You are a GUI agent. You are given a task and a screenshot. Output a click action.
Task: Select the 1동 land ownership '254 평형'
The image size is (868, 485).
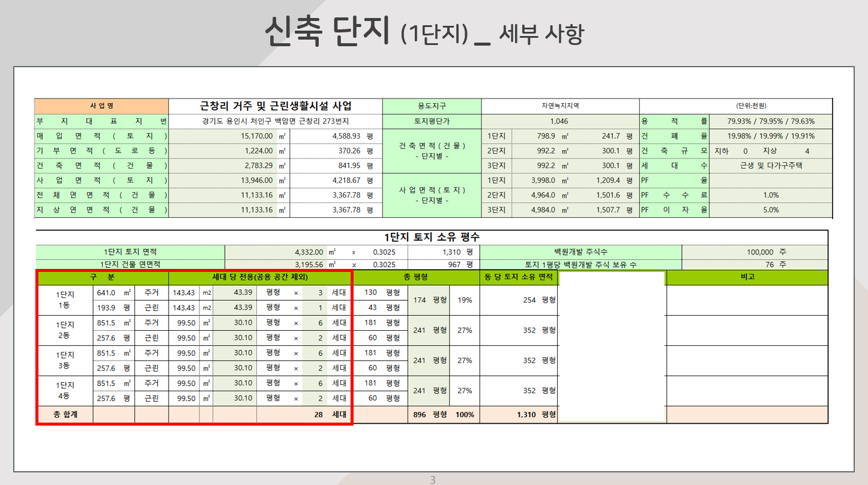[x=539, y=300]
